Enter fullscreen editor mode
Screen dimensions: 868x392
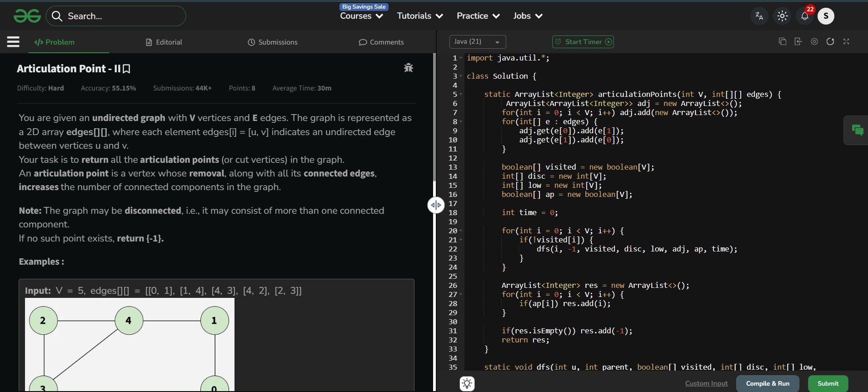(846, 42)
